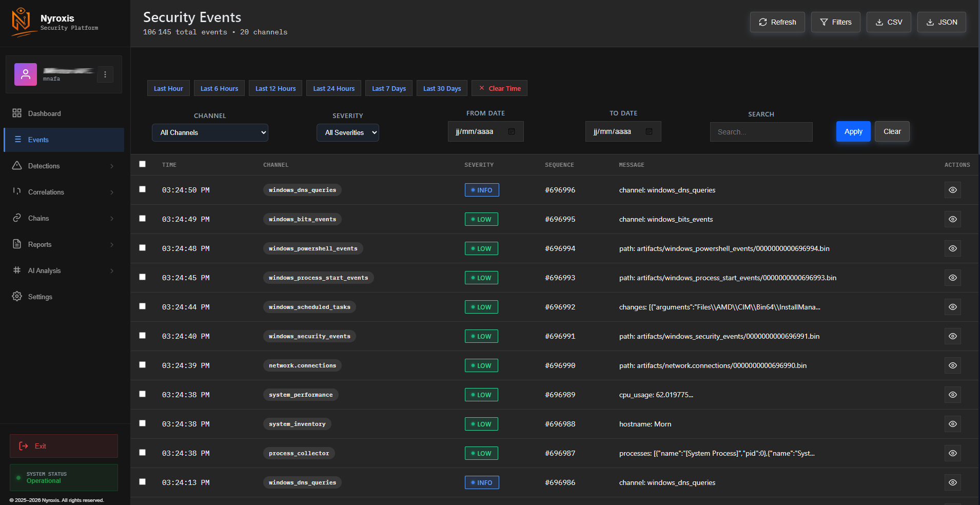The width and height of the screenshot is (980, 505).
Task: Click the Search input field
Action: pyautogui.click(x=761, y=132)
